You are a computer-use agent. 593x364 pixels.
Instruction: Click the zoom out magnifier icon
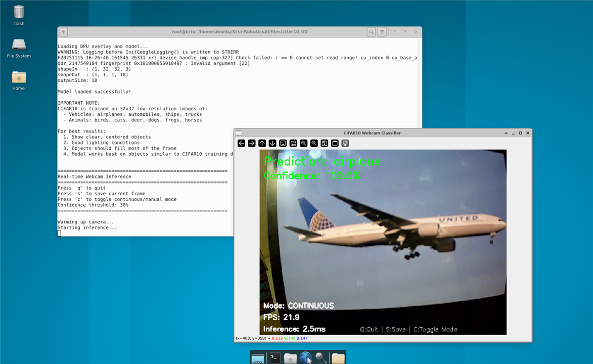pos(314,144)
